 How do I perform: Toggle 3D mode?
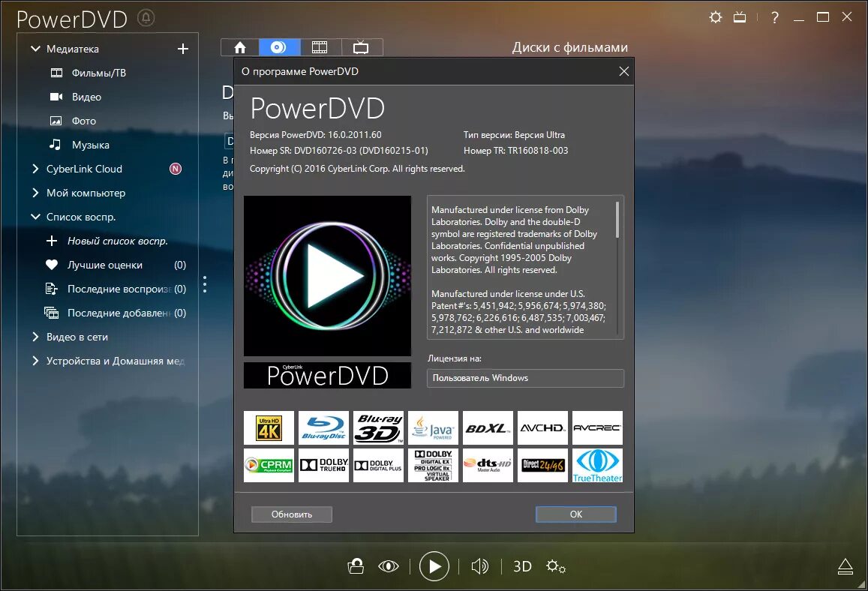[522, 566]
